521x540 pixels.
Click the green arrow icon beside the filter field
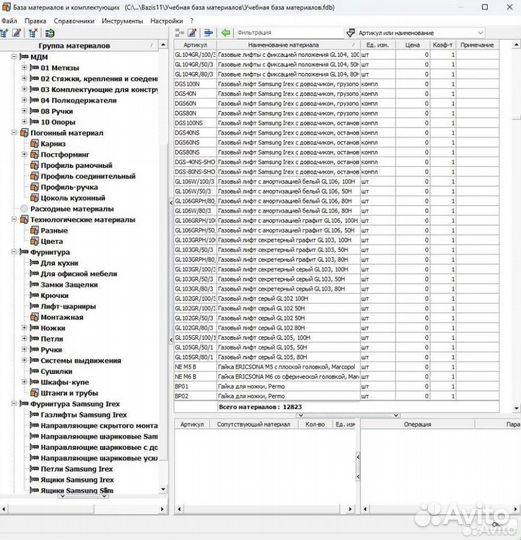point(226,33)
